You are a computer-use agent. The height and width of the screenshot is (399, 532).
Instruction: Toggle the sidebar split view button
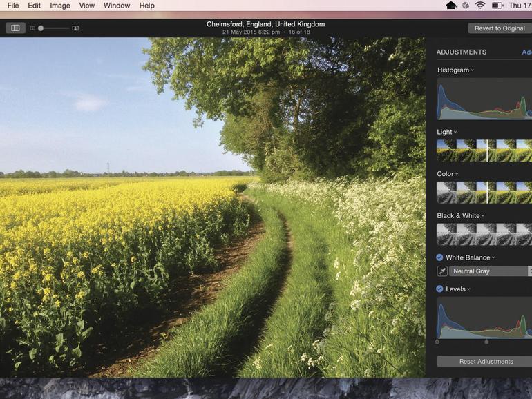point(15,28)
